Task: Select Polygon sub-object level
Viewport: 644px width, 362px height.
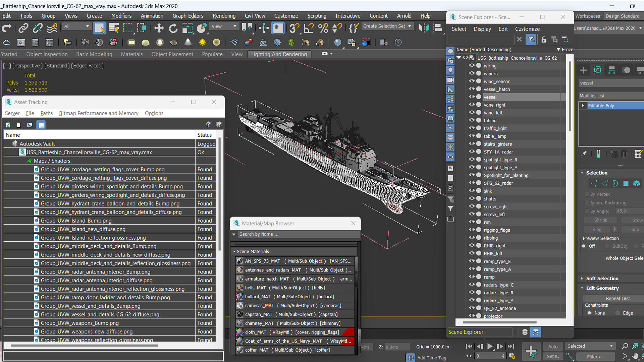Action: click(x=626, y=183)
